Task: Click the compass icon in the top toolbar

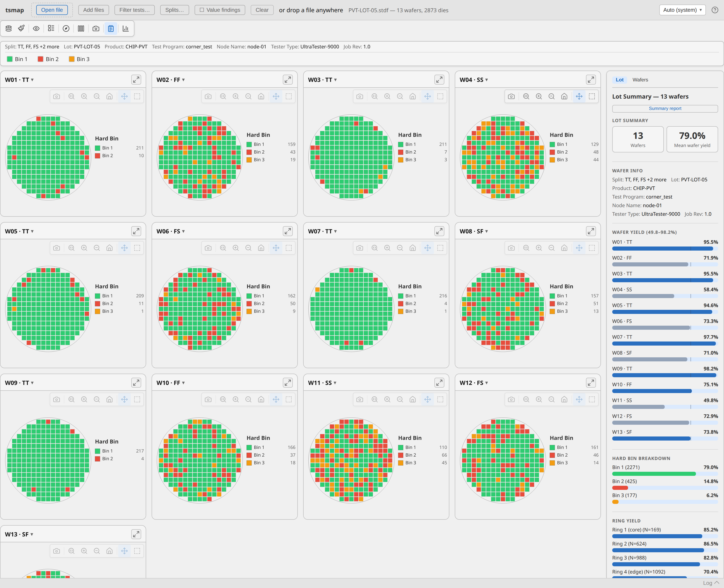Action: [66, 28]
